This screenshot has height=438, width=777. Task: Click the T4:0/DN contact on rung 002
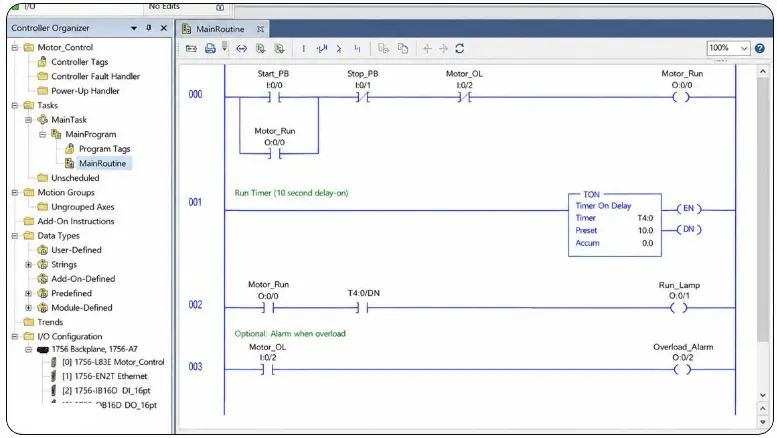(363, 308)
